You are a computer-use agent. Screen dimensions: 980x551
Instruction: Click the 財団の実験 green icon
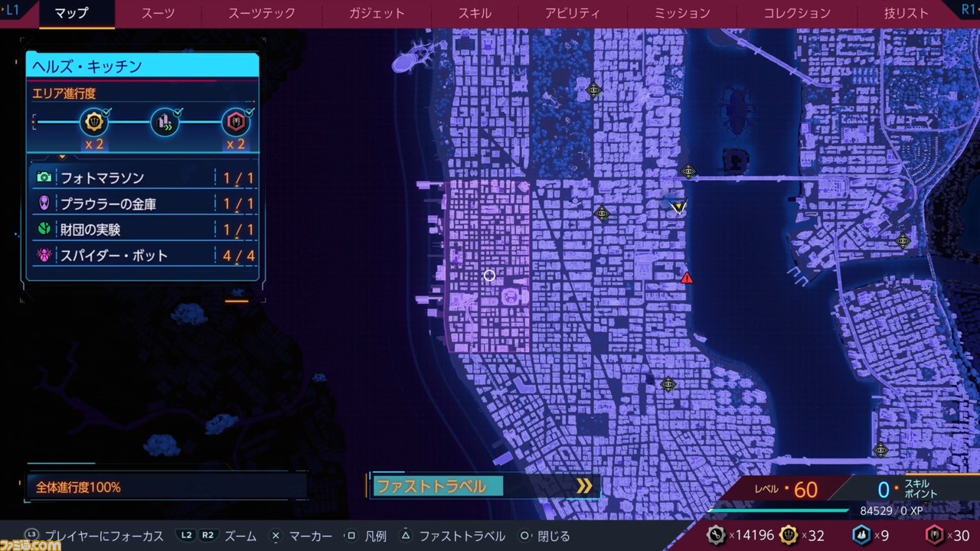click(44, 229)
